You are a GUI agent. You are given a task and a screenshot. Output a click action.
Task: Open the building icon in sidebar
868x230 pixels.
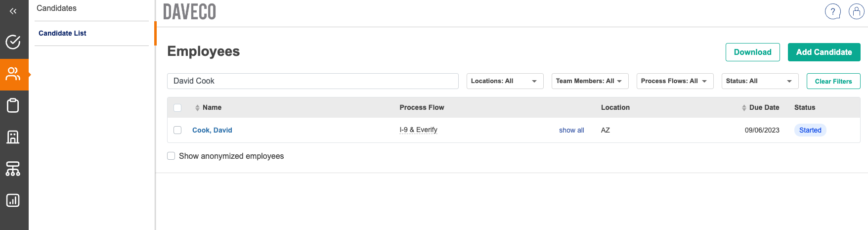point(13,137)
